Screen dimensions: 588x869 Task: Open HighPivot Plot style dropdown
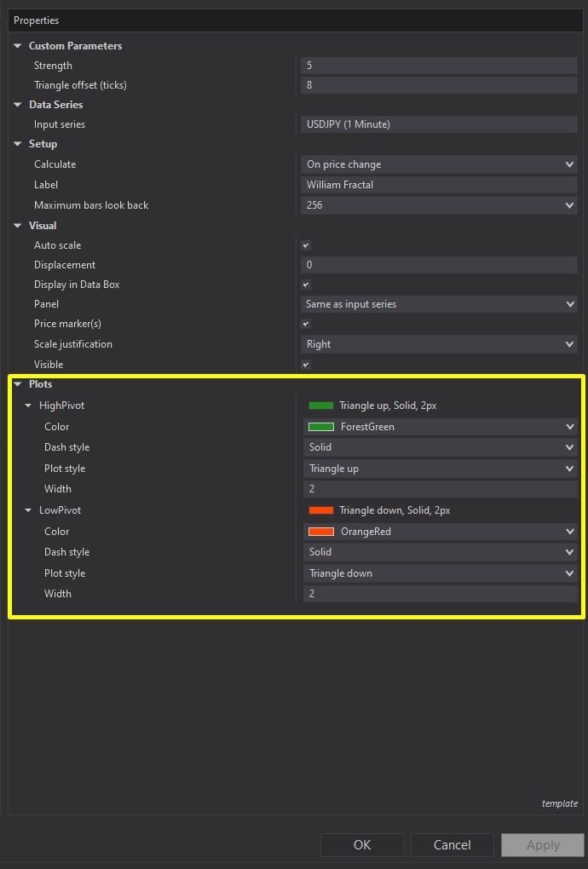pos(439,469)
